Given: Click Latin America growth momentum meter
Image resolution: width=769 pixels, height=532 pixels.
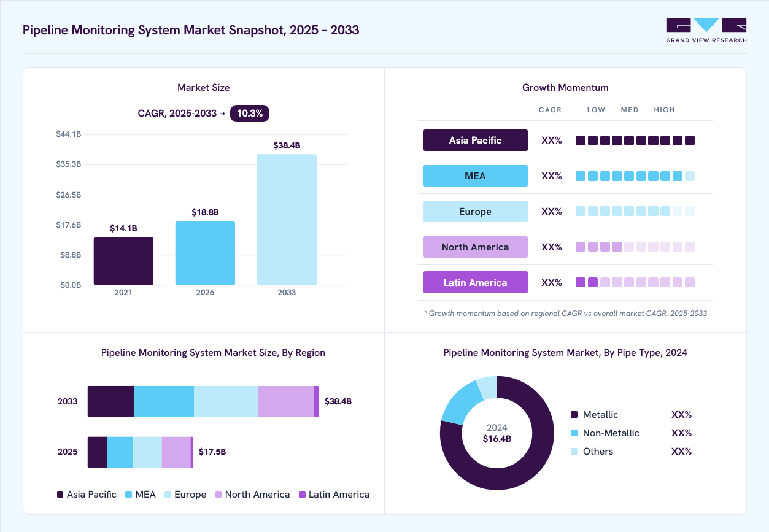Looking at the screenshot, I should coord(635,282).
